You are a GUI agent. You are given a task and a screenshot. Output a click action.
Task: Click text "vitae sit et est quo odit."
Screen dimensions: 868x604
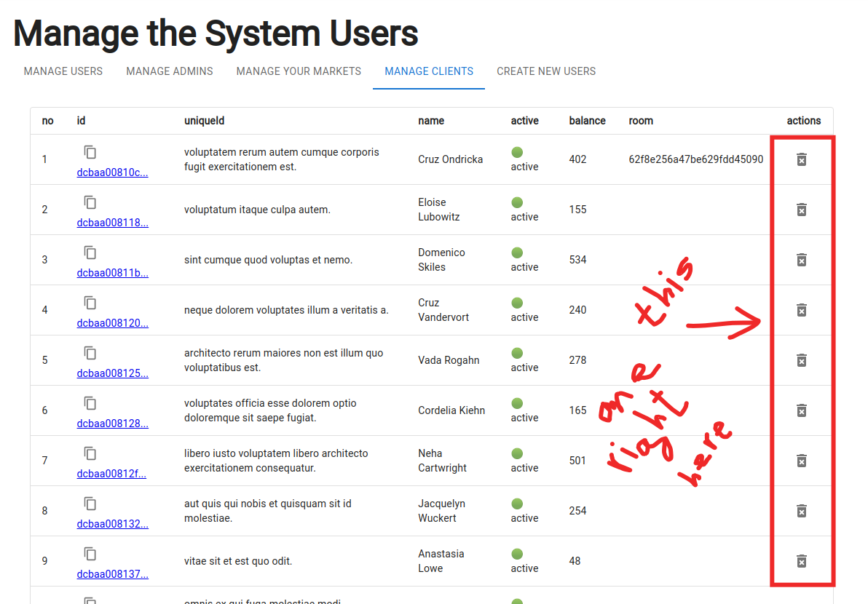[x=238, y=561]
